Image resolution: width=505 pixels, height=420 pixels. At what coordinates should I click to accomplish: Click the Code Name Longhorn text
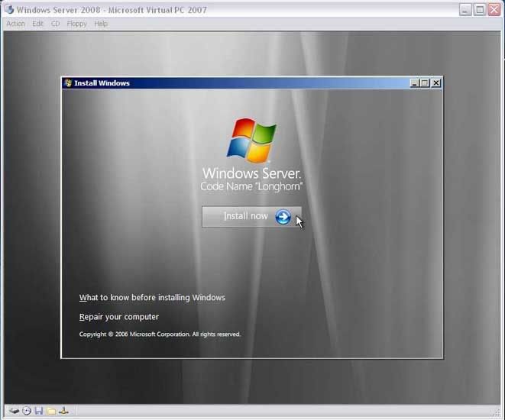[251, 186]
